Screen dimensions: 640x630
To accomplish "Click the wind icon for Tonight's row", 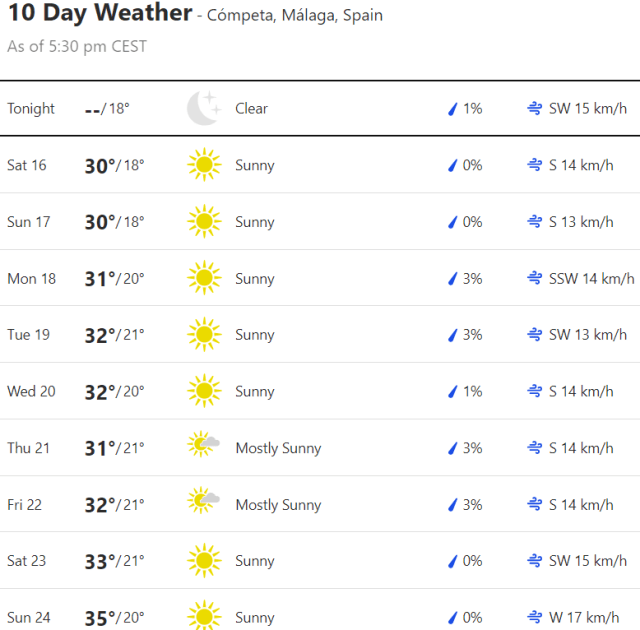I will [x=535, y=108].
